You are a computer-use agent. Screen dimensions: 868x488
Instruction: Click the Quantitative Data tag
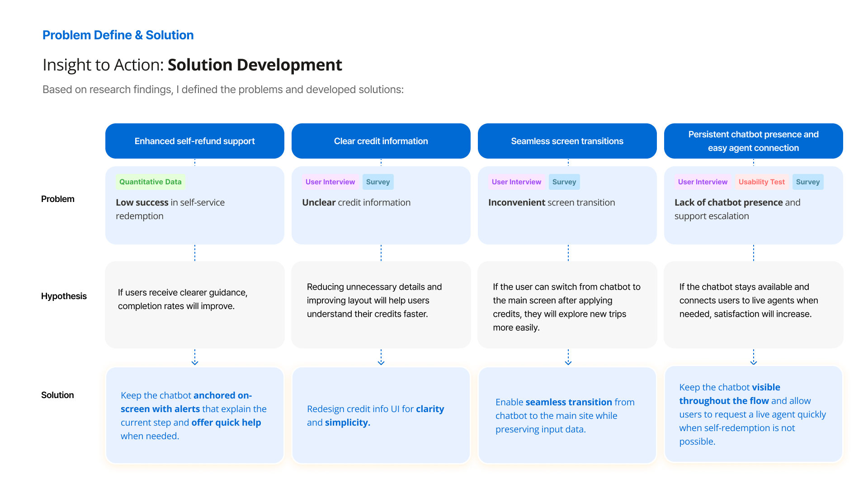coord(150,182)
